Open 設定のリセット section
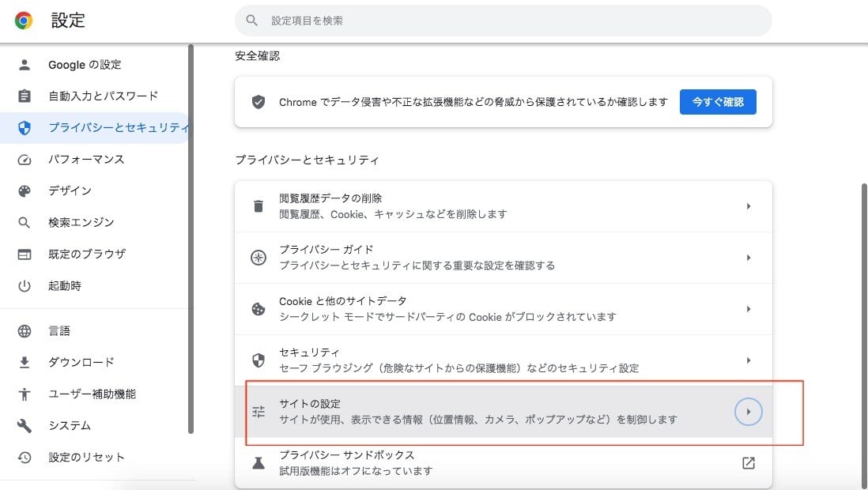Viewport: 868px width, 490px height. [86, 458]
